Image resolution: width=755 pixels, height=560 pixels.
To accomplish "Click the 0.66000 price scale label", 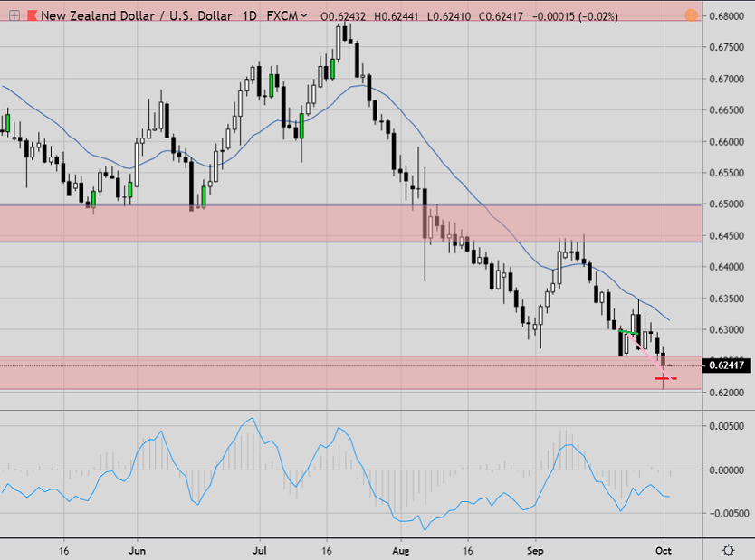I will tap(727, 142).
